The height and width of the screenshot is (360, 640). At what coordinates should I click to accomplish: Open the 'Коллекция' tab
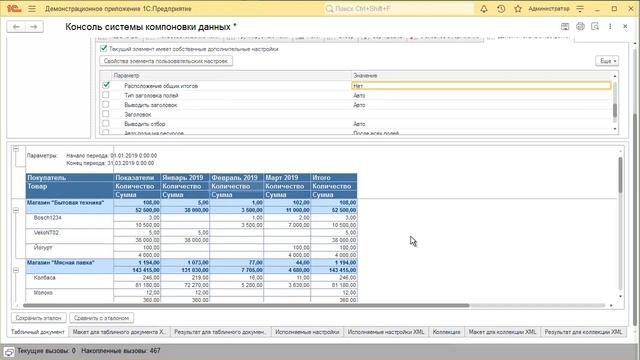pos(446,332)
